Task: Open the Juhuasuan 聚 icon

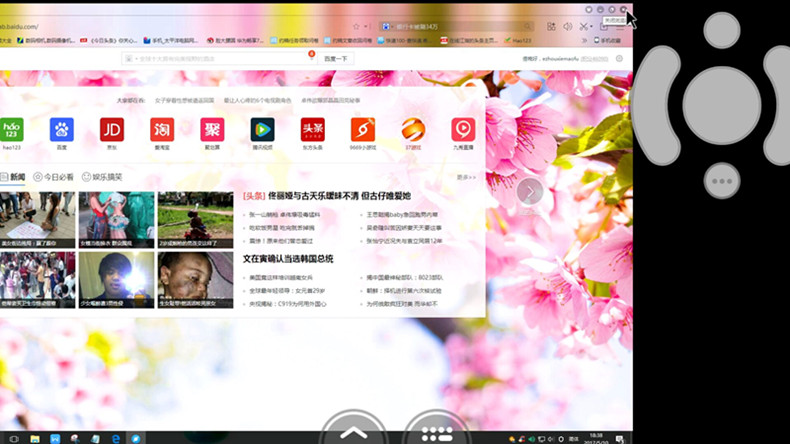Action: point(212,130)
